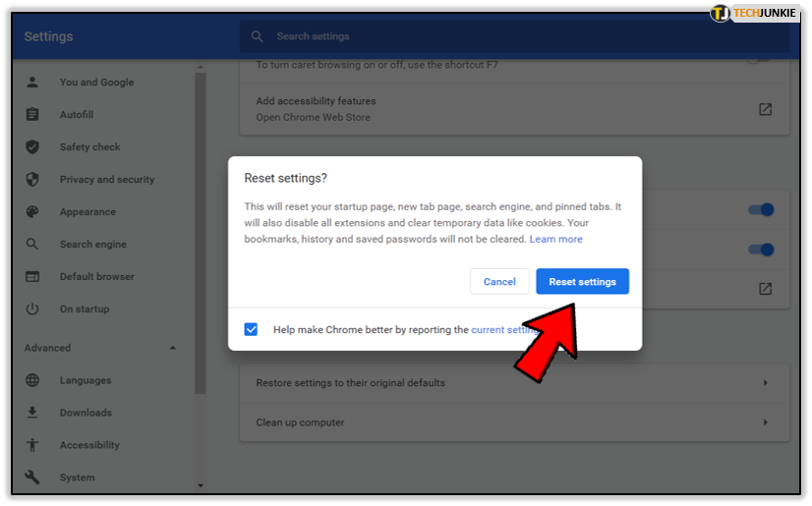This screenshot has width=812, height=506.
Task: Expand Restore settings to original defaults
Action: (765, 383)
